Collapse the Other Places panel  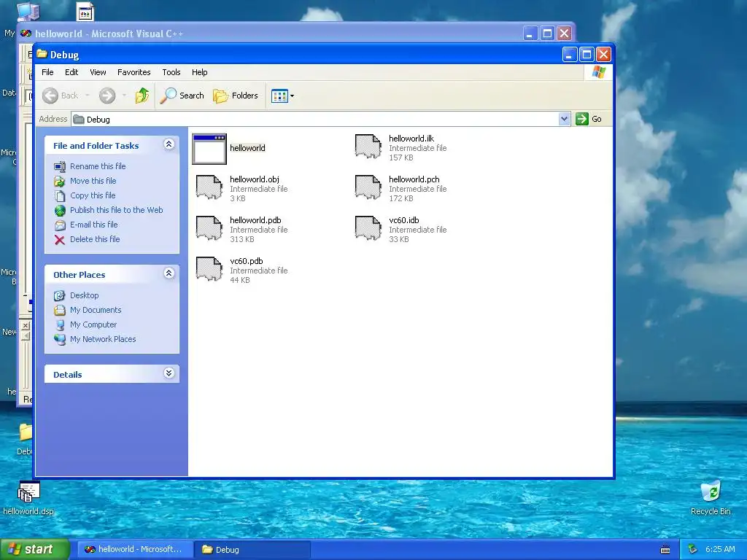click(x=169, y=273)
